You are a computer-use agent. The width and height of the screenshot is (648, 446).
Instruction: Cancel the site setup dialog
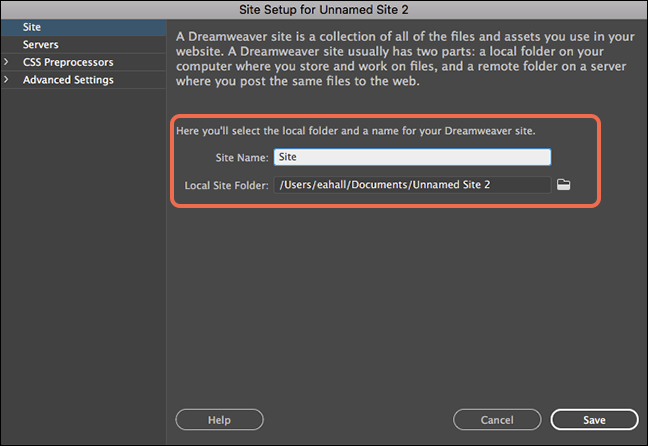click(x=497, y=420)
